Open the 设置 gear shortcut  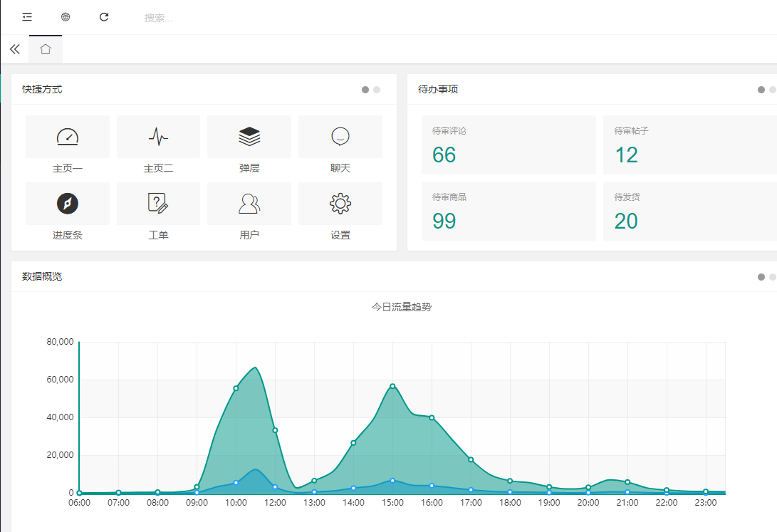[340, 204]
